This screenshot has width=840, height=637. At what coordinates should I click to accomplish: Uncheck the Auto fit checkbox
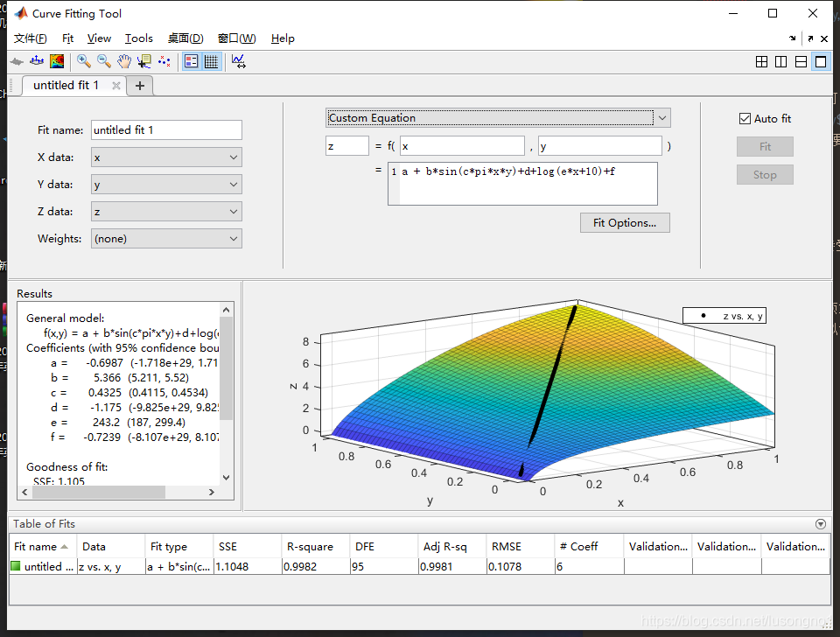coord(745,119)
